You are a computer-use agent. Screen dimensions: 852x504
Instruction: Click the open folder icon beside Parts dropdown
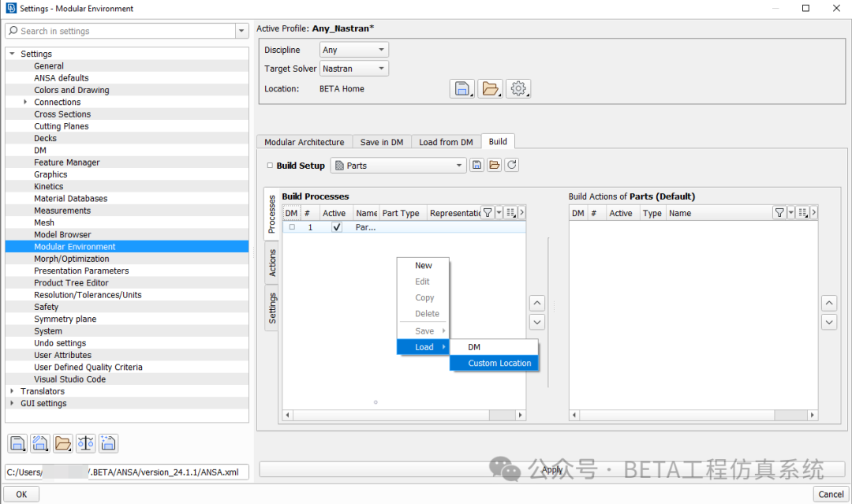[x=494, y=165]
